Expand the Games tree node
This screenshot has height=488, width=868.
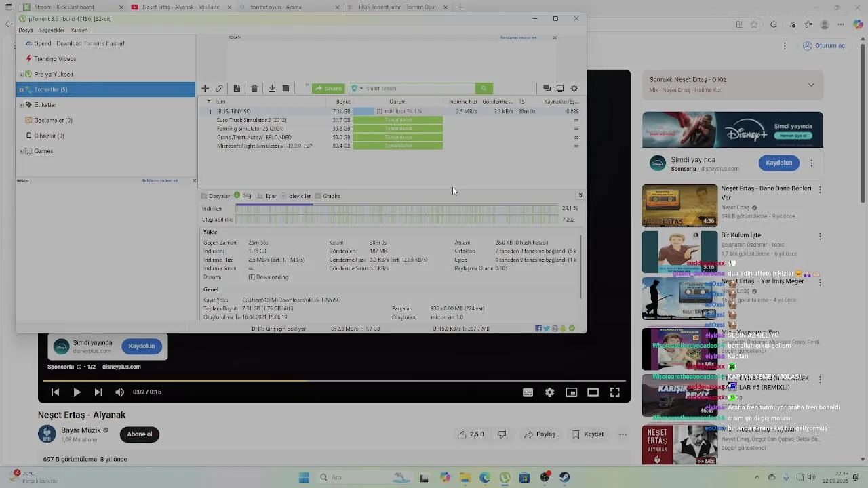pyautogui.click(x=21, y=151)
